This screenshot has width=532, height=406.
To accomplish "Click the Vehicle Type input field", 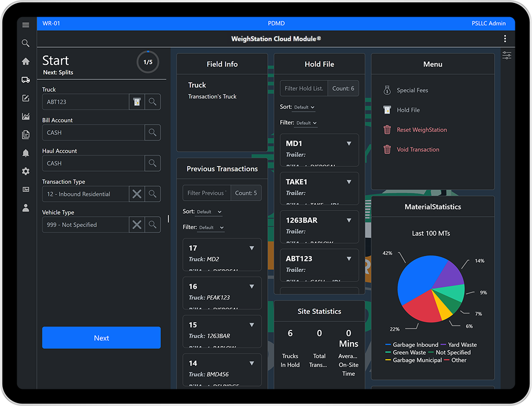I will [86, 225].
